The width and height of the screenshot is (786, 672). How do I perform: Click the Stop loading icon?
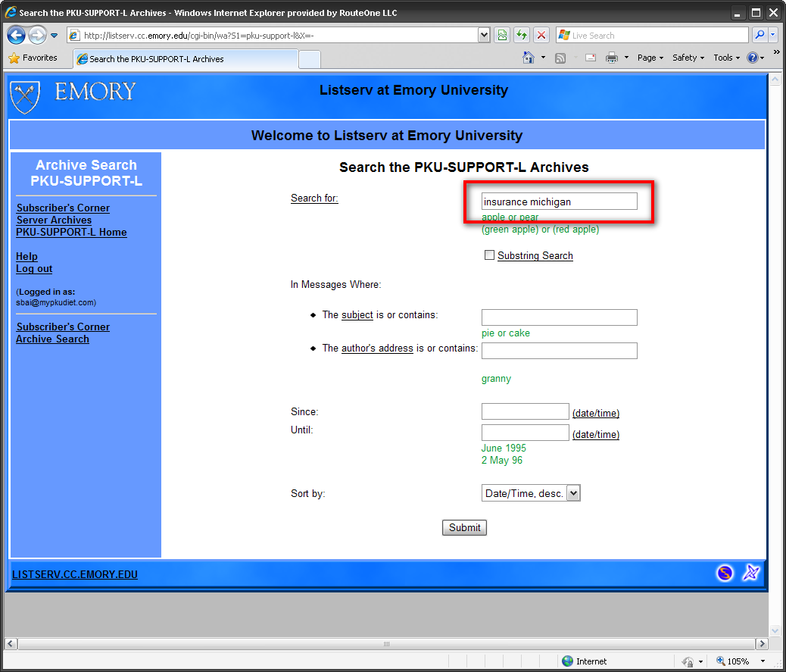(541, 35)
